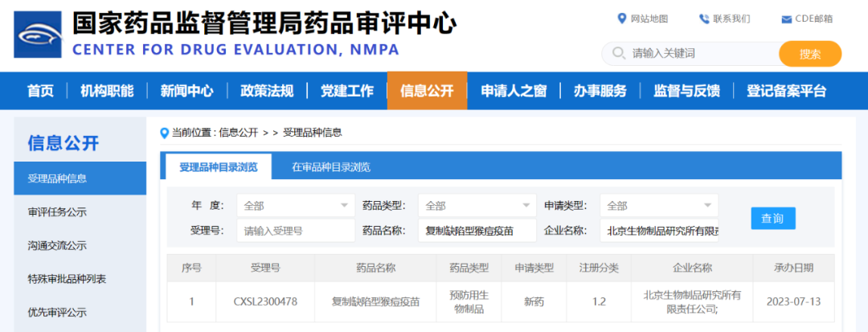Click the 受理号 input field
Viewport: 868px width, 332px height.
tap(296, 231)
